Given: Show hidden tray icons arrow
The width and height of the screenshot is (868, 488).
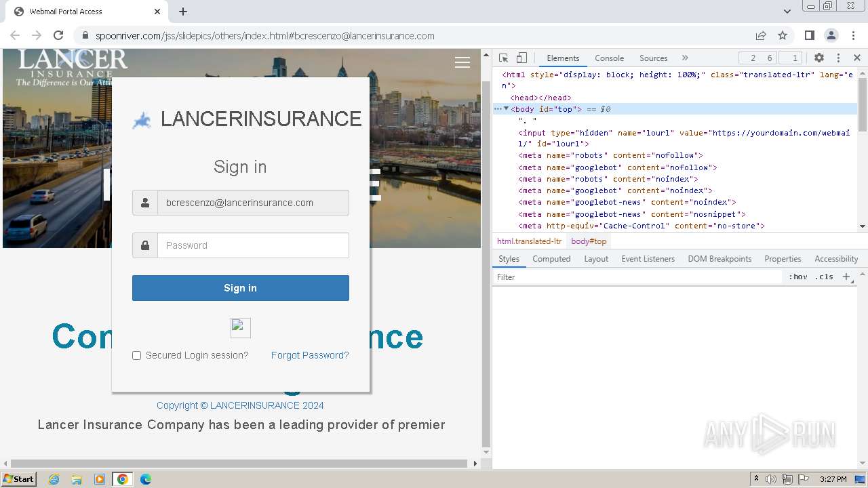Looking at the screenshot, I should tap(756, 479).
